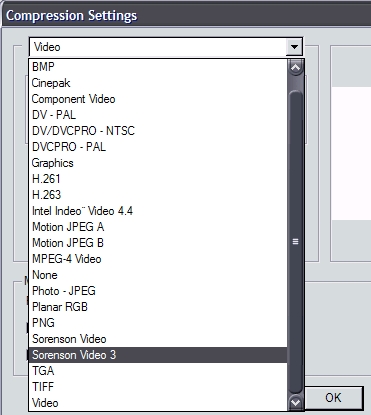The width and height of the screenshot is (371, 415).
Task: Select TGA format
Action: [158, 371]
